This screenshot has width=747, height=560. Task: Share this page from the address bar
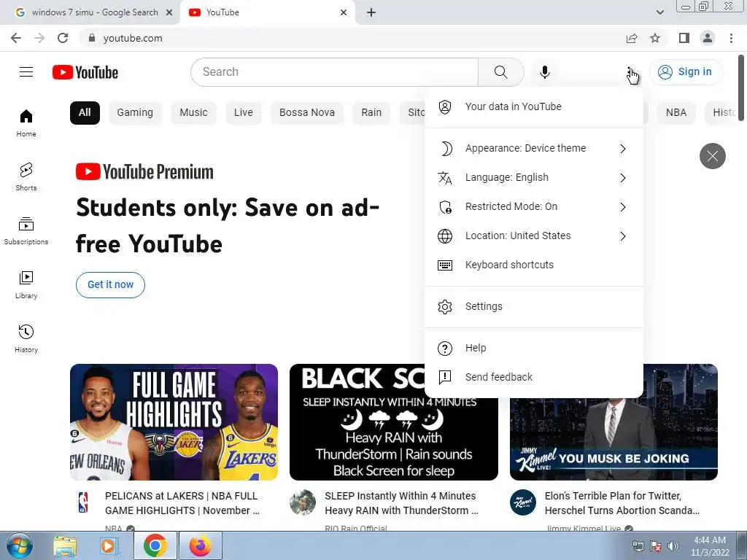(x=632, y=38)
